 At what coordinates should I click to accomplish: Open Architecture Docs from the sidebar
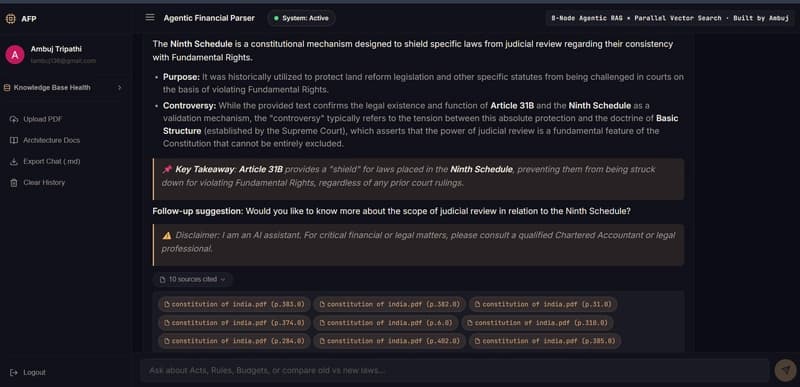click(45, 140)
